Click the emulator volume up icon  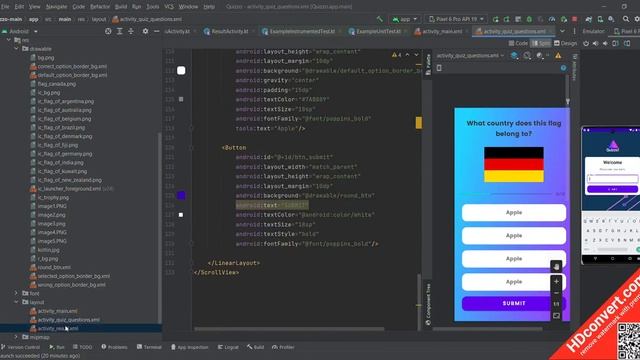(596, 43)
